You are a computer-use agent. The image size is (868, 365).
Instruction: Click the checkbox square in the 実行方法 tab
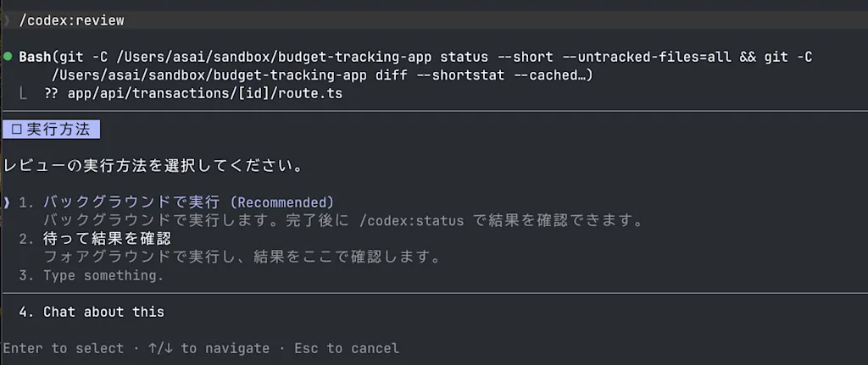click(x=16, y=130)
